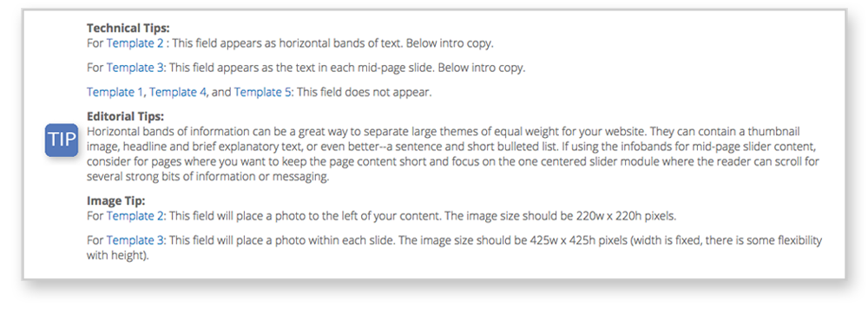This screenshot has width=868, height=314.
Task: Click the text 'This field does not appear'
Action: pos(363,92)
